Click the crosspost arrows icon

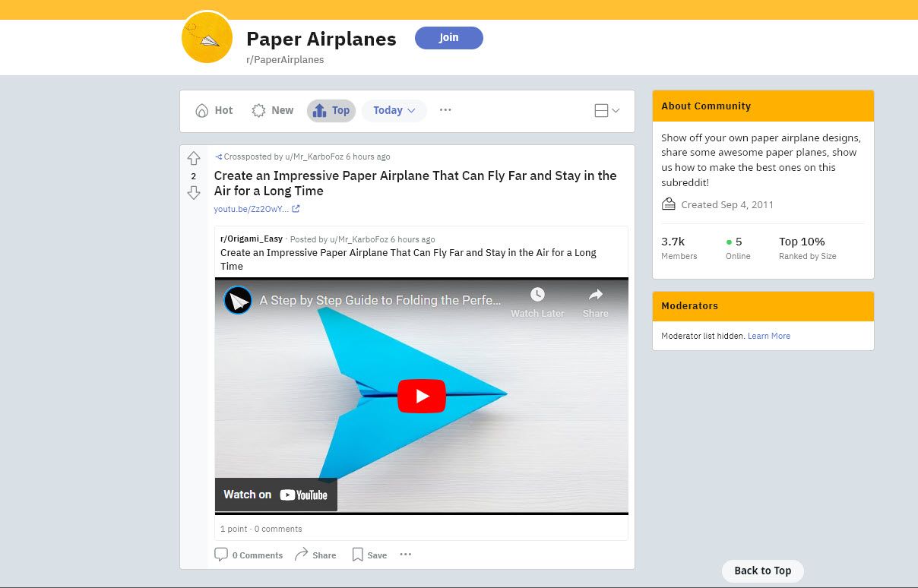218,156
